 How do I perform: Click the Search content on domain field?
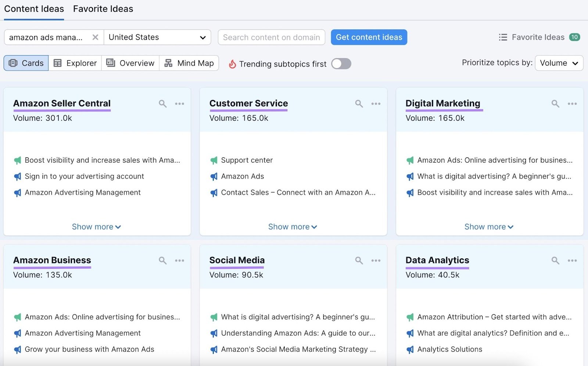pos(271,37)
